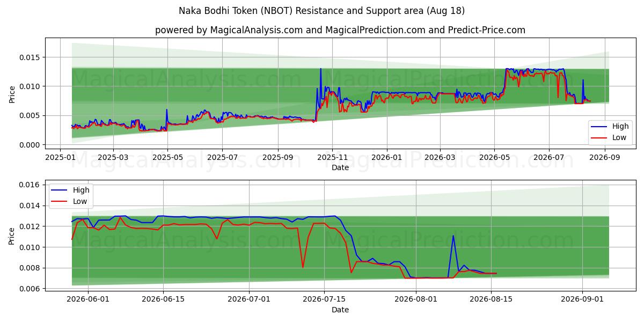Screen dimensions: 644x322
Task: Click the 'Price' axis label of the bottom chart
Action: pos(12,236)
